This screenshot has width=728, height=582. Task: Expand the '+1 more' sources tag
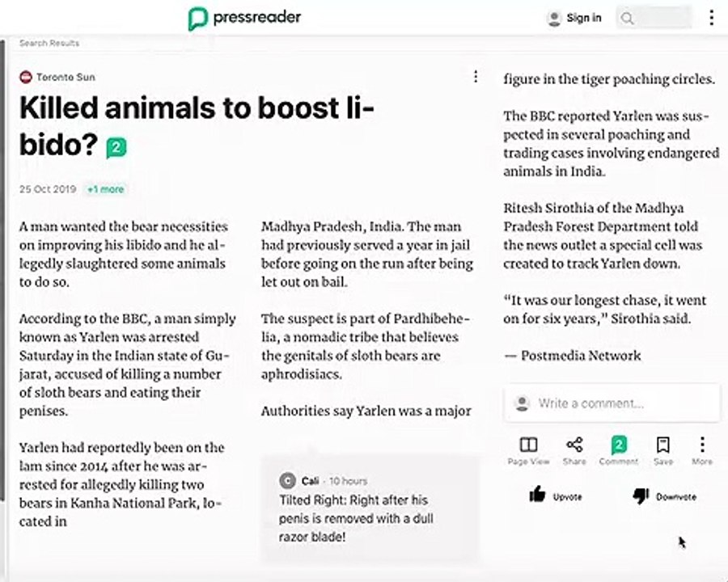[105, 189]
